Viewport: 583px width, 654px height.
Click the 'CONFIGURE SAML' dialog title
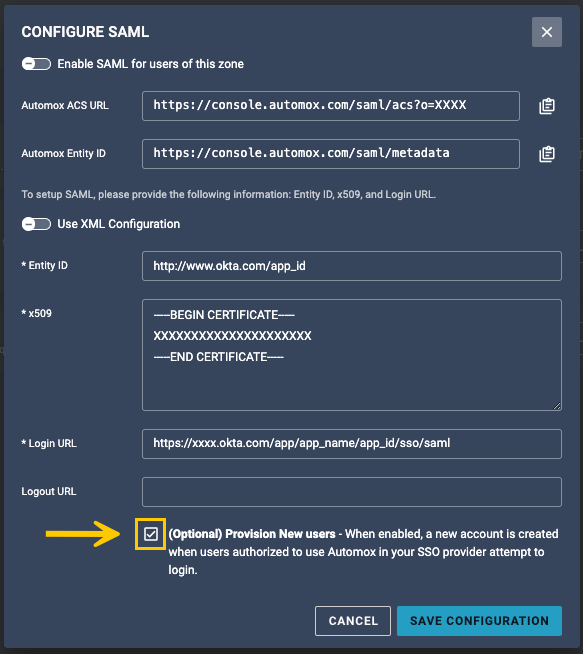click(85, 32)
